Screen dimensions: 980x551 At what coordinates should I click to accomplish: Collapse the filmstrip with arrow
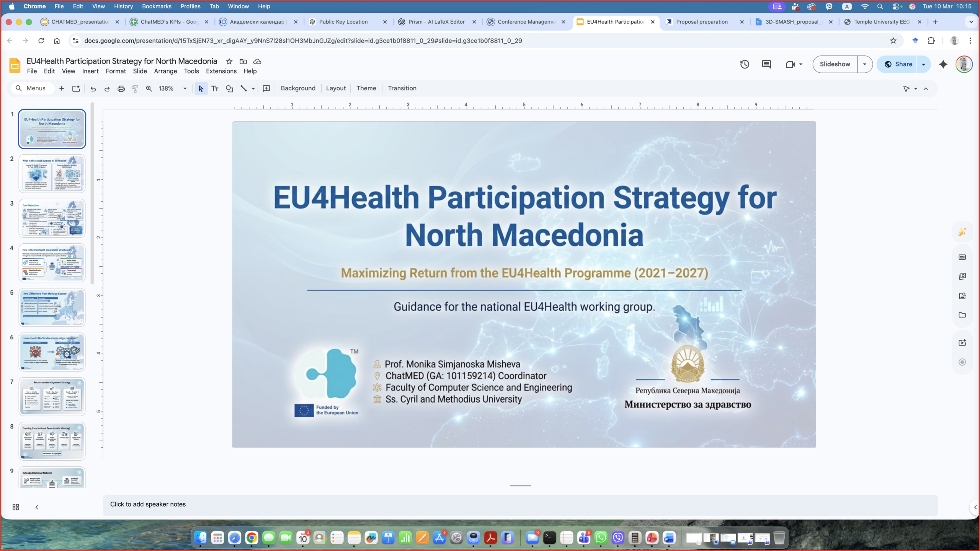pos(37,507)
